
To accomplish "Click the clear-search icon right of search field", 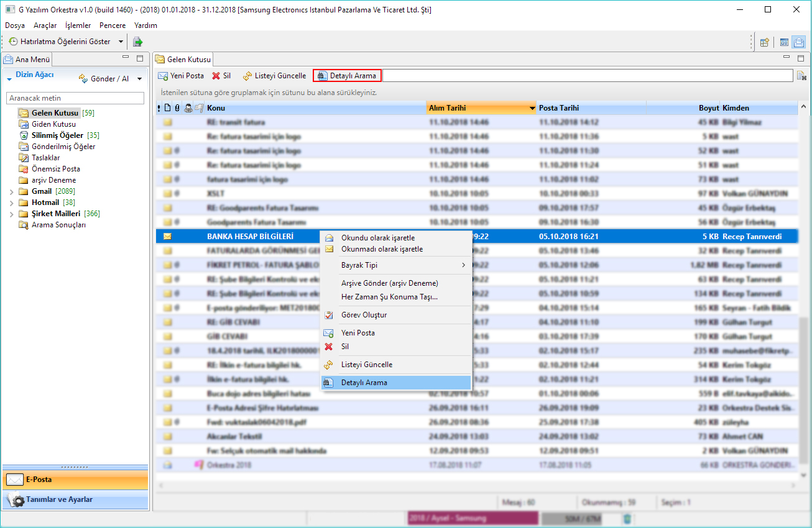I will 802,76.
